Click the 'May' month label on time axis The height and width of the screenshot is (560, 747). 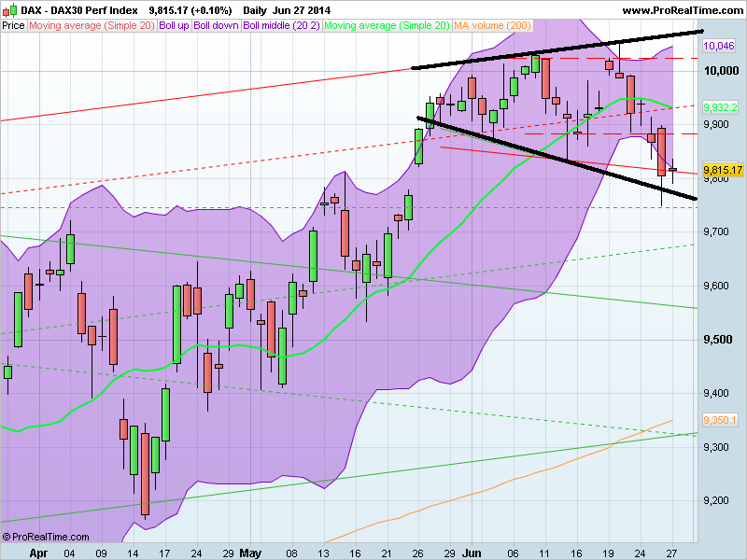pyautogui.click(x=250, y=553)
